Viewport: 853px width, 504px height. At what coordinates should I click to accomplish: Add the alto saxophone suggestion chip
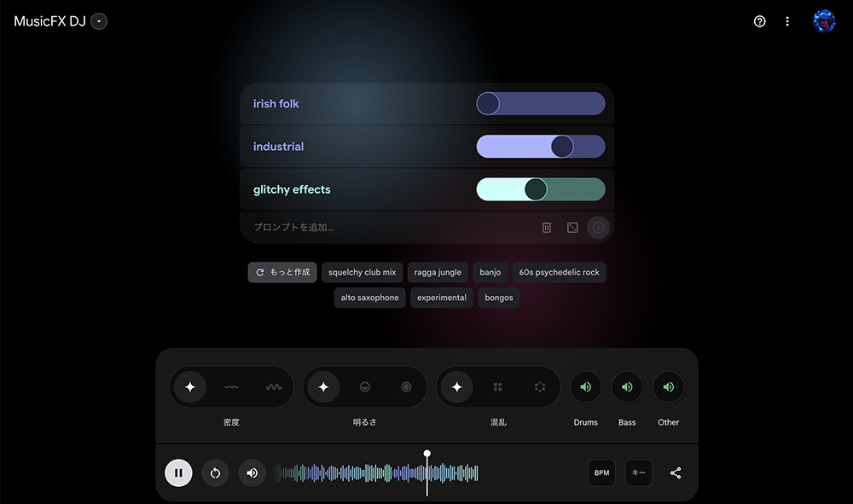(369, 298)
